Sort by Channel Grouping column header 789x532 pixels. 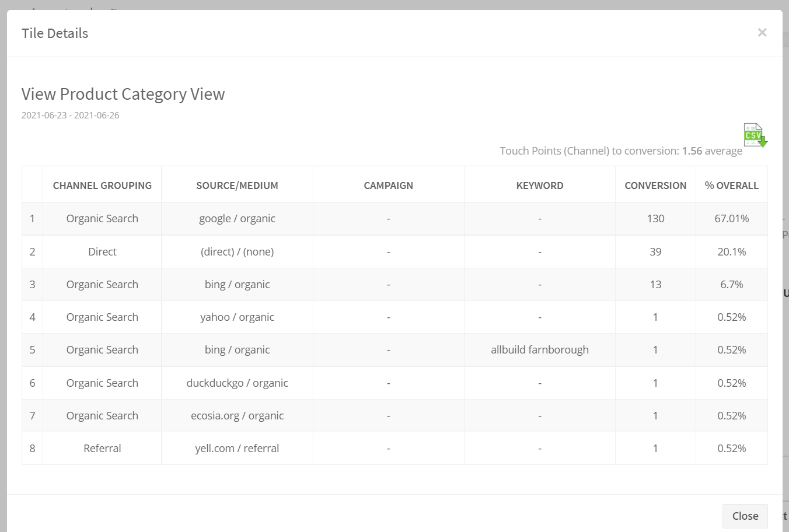coord(102,185)
